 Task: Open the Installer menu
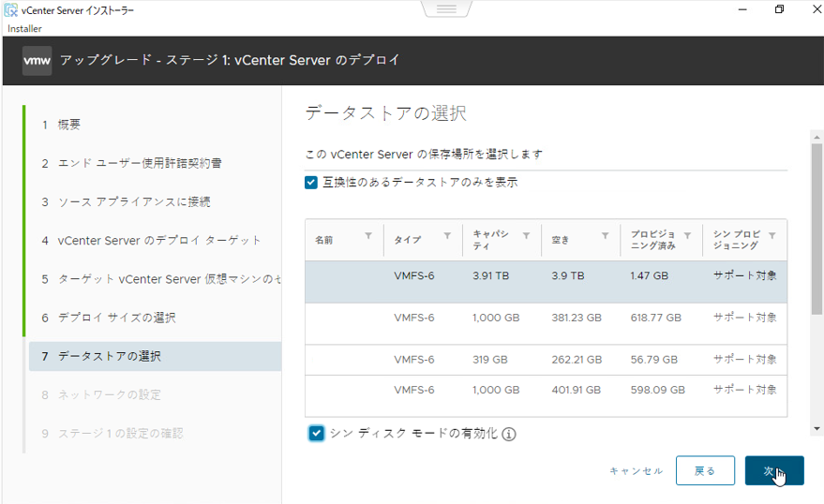pos(24,28)
